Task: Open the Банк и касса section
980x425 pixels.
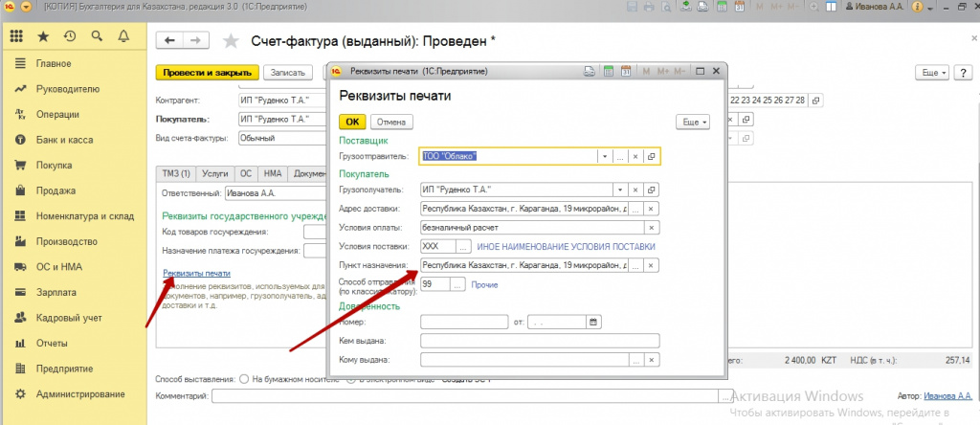Action: click(x=64, y=140)
